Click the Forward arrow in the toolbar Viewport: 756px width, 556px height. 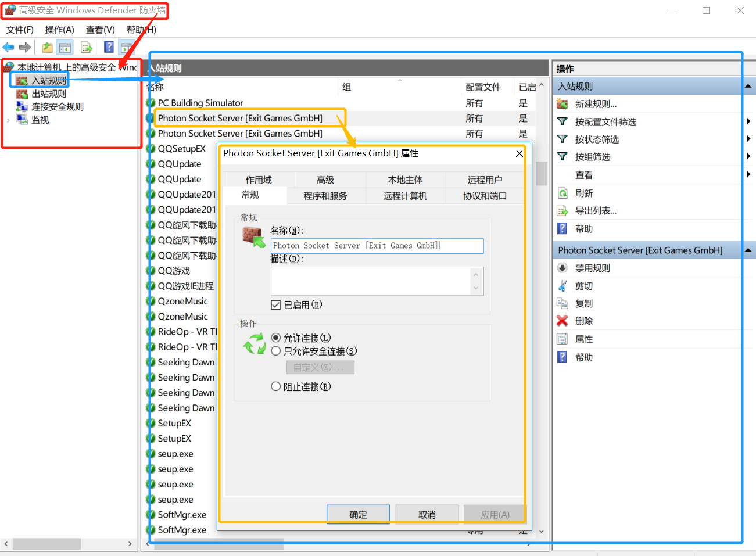25,48
